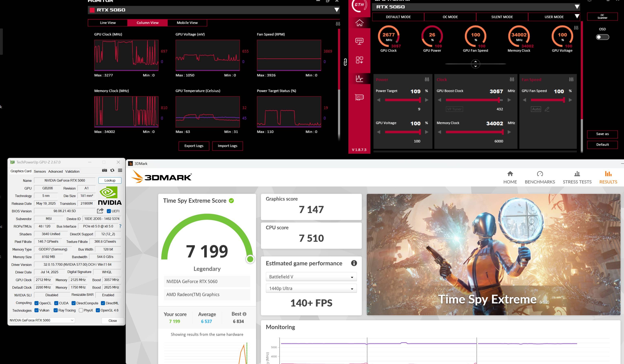Open the Home icon in GPU Tweak sidebar
The image size is (624, 364).
click(x=359, y=23)
